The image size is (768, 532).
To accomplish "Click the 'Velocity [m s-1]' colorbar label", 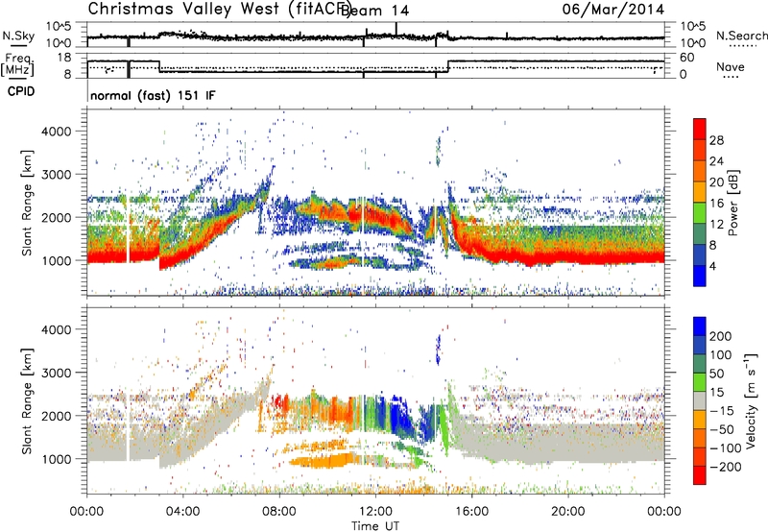I will coord(751,400).
